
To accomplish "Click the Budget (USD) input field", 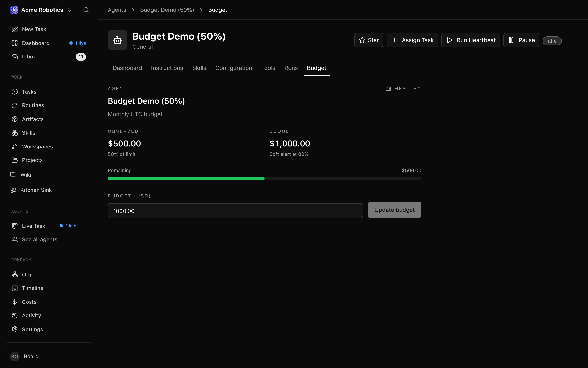I will point(235,211).
